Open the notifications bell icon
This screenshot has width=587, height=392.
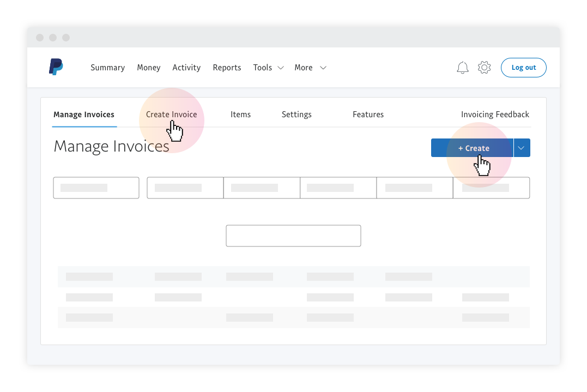click(462, 68)
